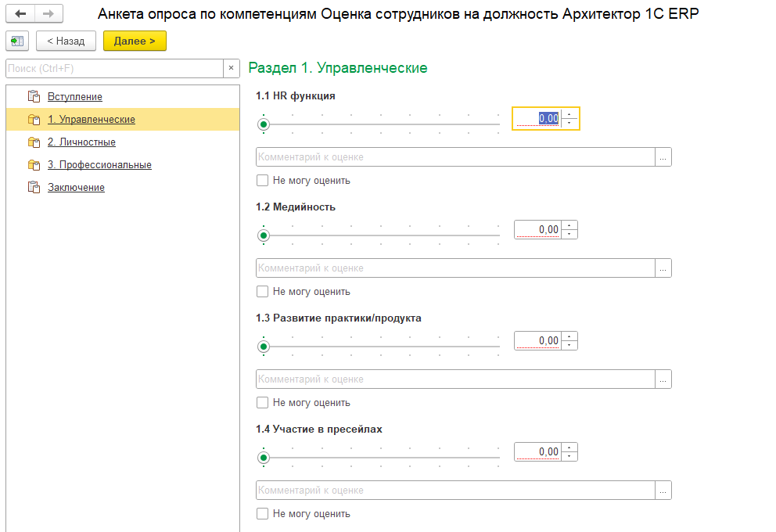Click the Заключение section page icon
This screenshot has width=776, height=532.
(33, 188)
